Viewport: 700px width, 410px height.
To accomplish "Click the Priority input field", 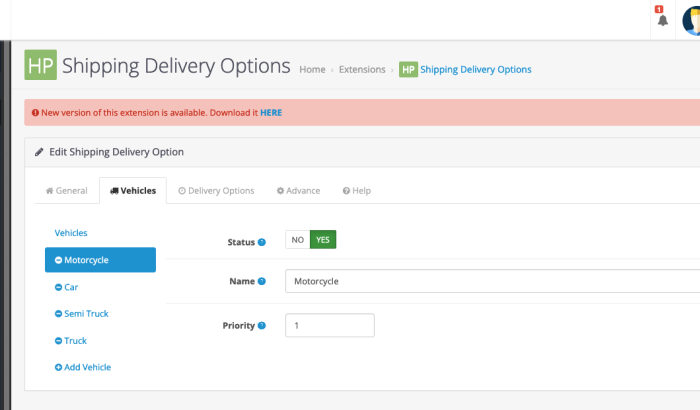I will click(x=330, y=325).
